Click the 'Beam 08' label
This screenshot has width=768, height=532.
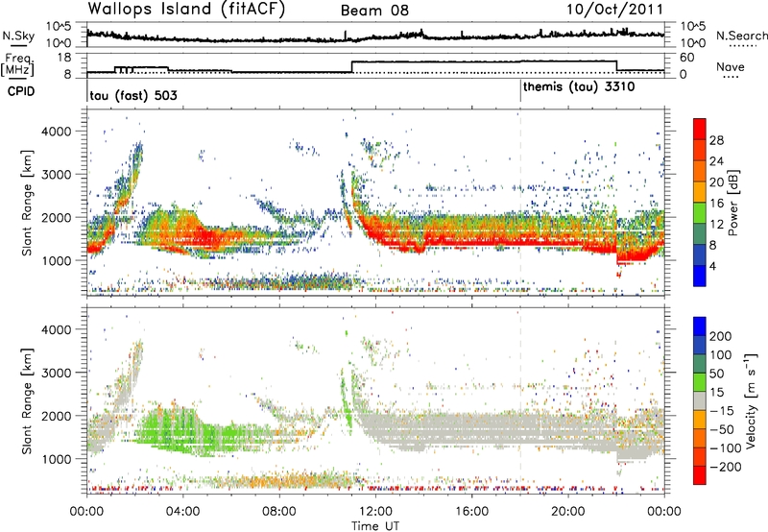pyautogui.click(x=374, y=11)
